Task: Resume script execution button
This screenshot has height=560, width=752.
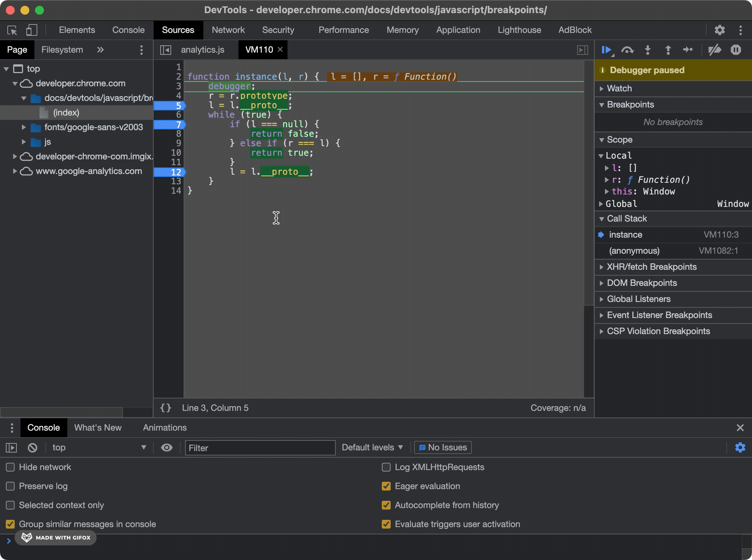Action: coord(606,50)
